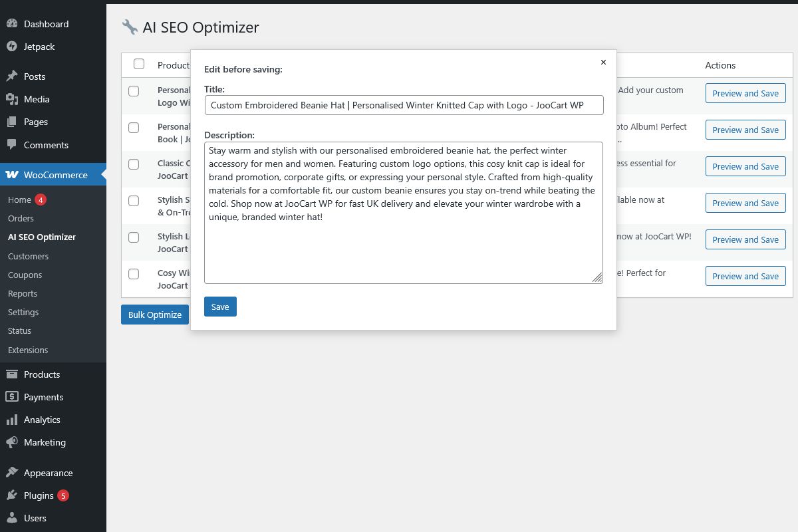Click the Bulk Optimize button
798x532 pixels.
click(155, 315)
